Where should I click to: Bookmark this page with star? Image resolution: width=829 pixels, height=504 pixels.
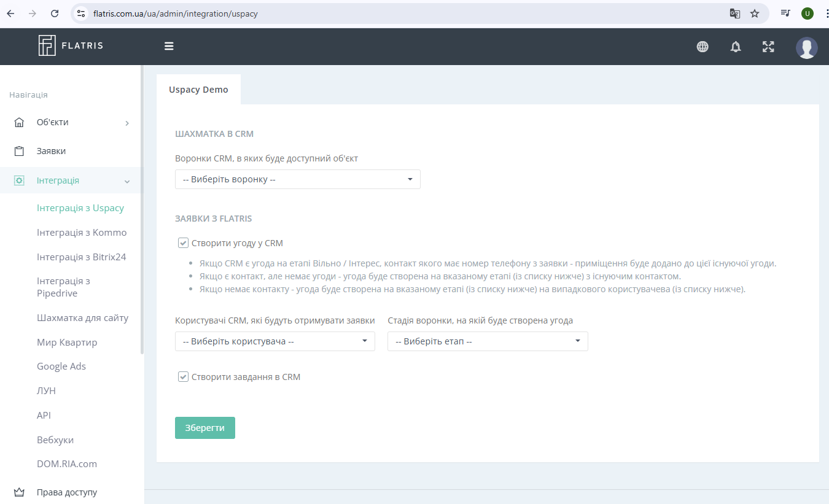pyautogui.click(x=755, y=13)
